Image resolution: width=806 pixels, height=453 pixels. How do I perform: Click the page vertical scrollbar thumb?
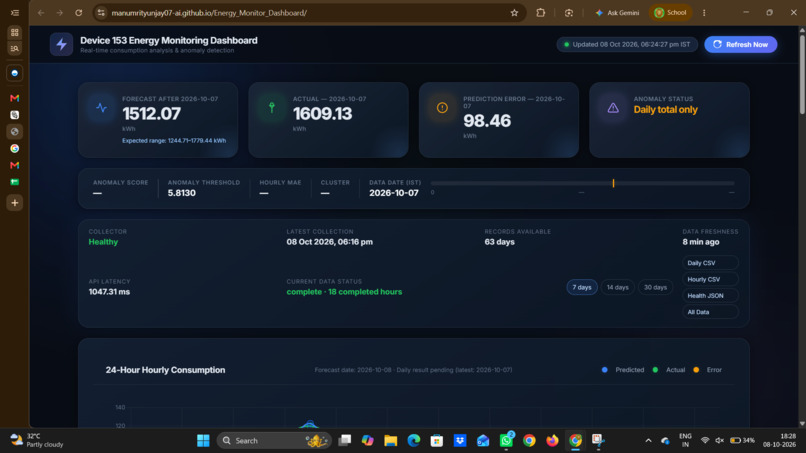click(x=801, y=74)
